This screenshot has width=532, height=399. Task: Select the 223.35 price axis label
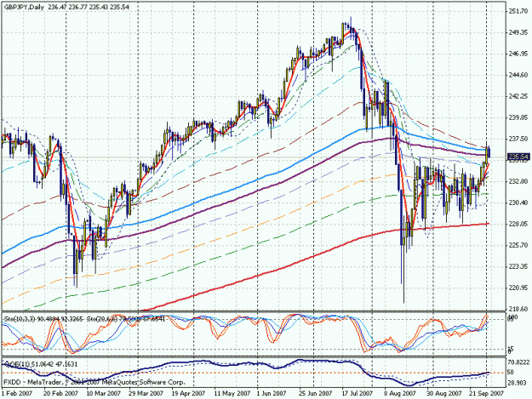[x=518, y=266]
